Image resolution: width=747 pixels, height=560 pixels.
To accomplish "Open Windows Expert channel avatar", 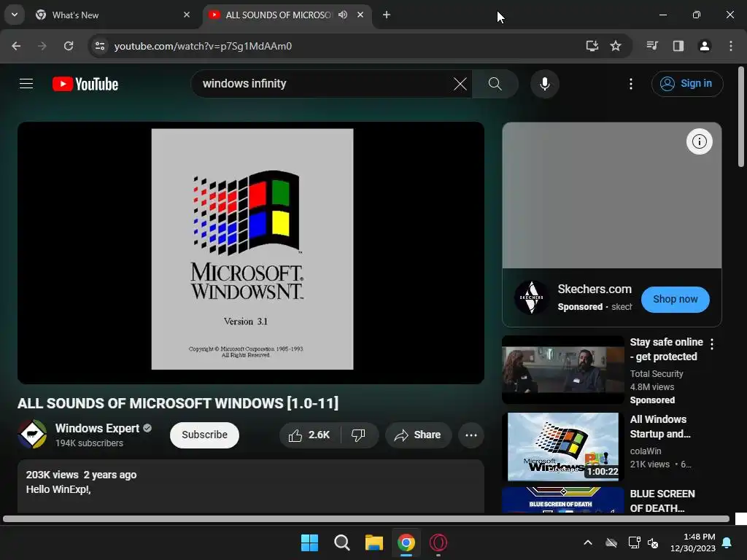I will pyautogui.click(x=32, y=435).
